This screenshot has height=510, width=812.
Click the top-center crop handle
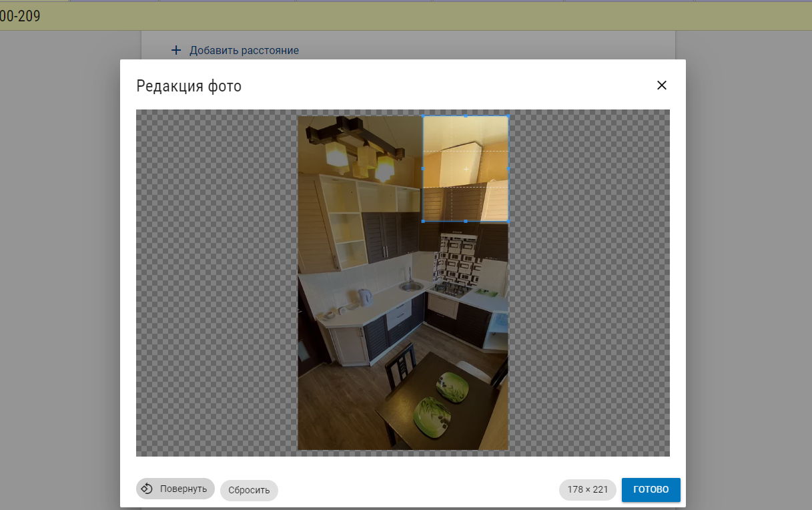click(466, 116)
